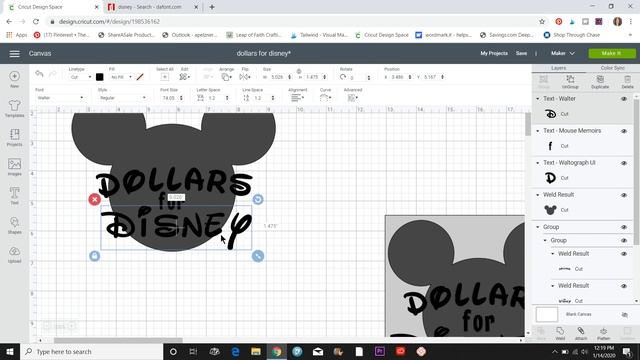This screenshot has width=640, height=360.
Task: Click the lock handle on selection
Action: click(94, 256)
